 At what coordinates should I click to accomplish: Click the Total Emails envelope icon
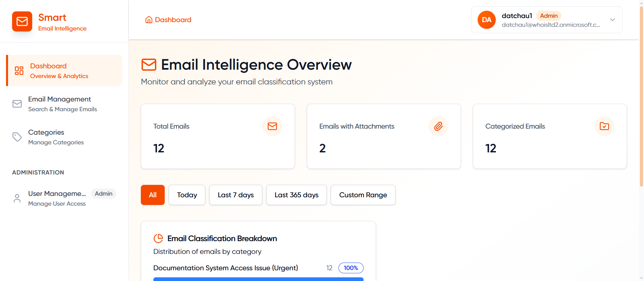[x=272, y=126]
